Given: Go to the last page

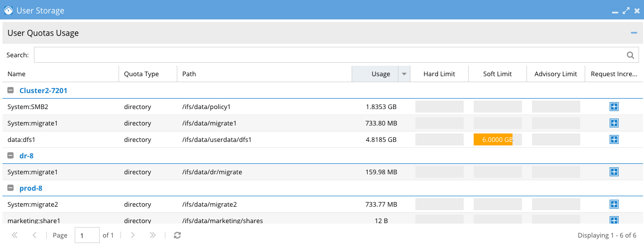Looking at the screenshot, I should (x=153, y=235).
